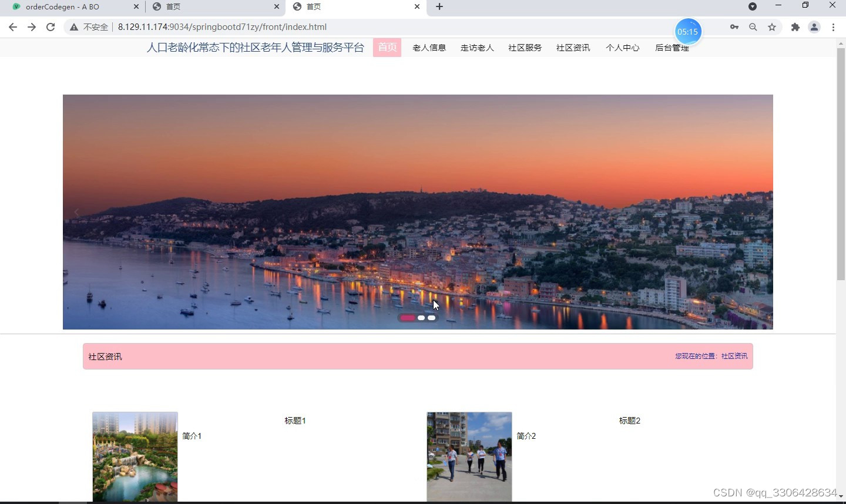This screenshot has width=846, height=504.
Task: Reload the current page
Action: (x=51, y=27)
